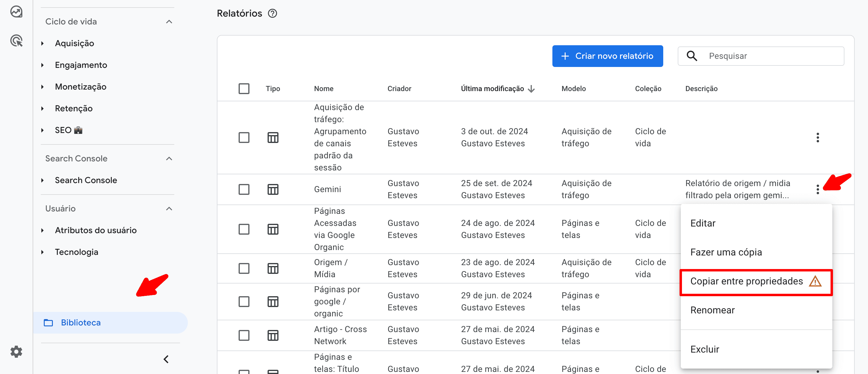This screenshot has height=374, width=868.
Task: Select Editar in the context menu
Action: click(x=702, y=223)
